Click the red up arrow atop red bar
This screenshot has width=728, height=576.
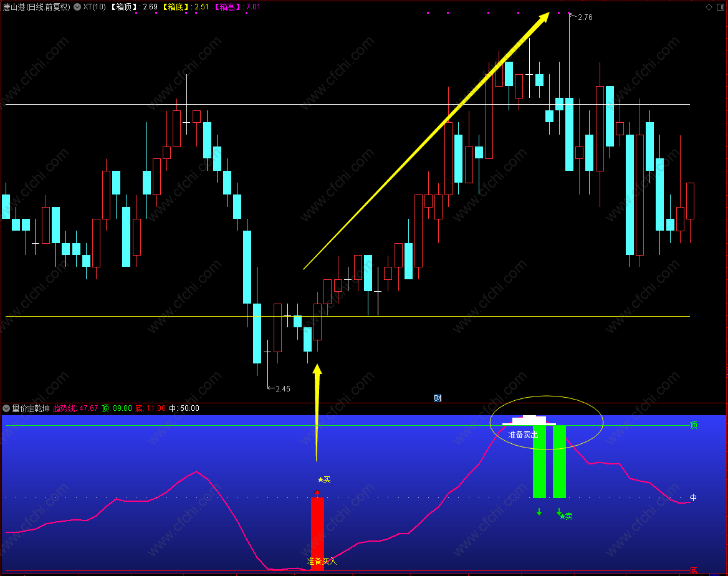[x=317, y=492]
